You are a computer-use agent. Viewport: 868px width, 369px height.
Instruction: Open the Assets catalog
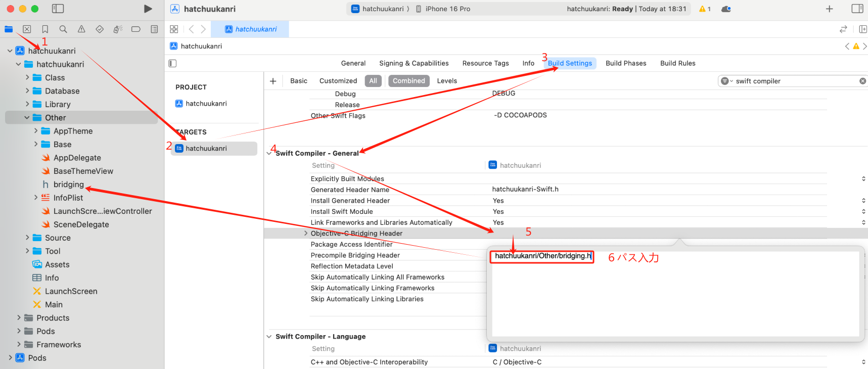point(51,264)
